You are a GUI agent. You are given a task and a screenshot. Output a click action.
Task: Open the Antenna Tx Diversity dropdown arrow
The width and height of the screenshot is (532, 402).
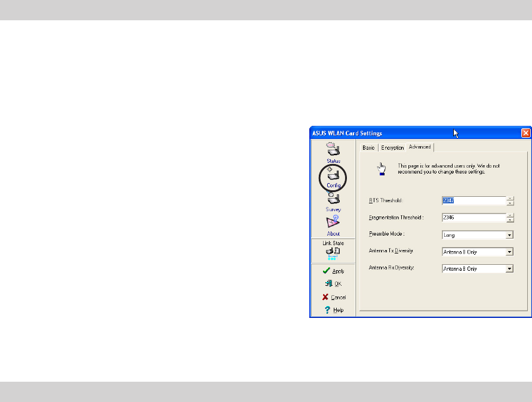[x=509, y=252]
